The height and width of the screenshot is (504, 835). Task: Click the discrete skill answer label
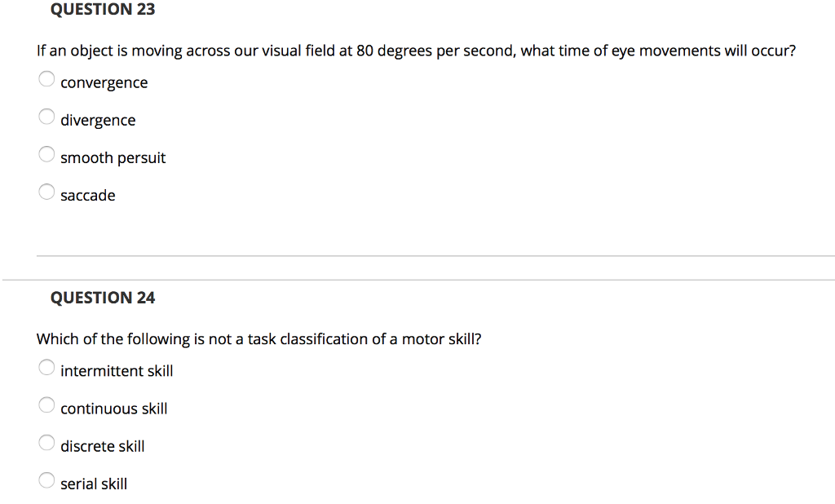tap(102, 445)
